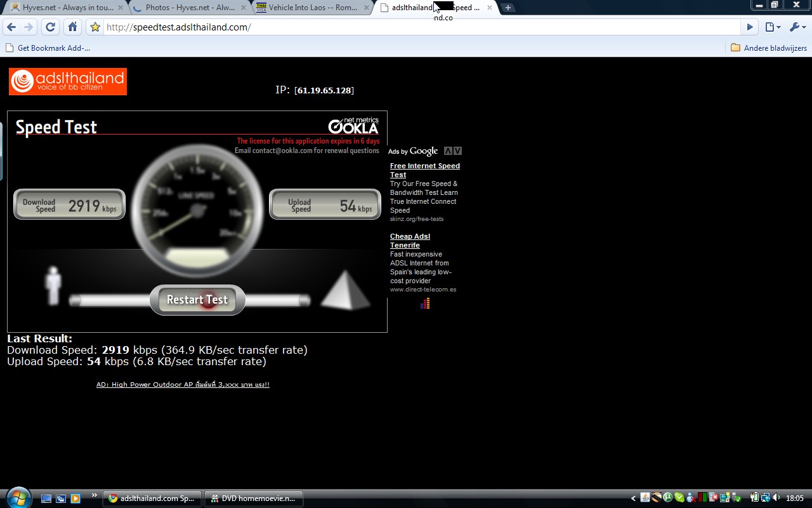Close the Vehicle Into Laos tab

click(x=367, y=8)
